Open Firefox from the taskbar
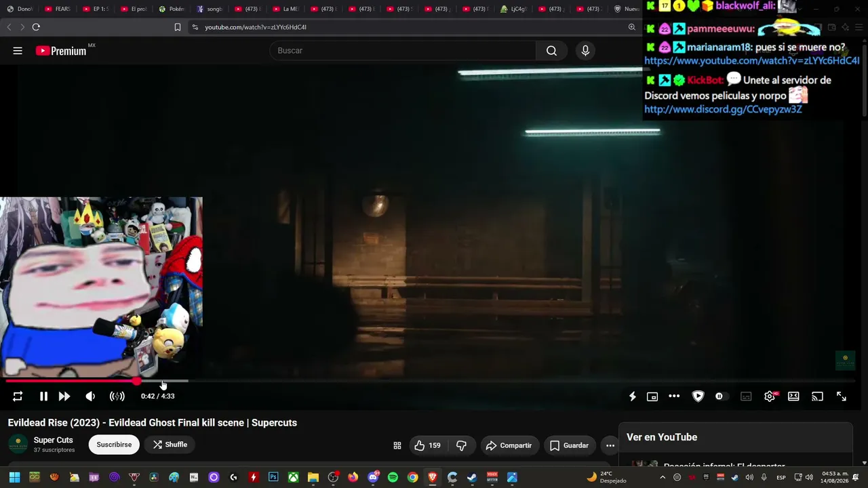The height and width of the screenshot is (488, 868). point(353,477)
